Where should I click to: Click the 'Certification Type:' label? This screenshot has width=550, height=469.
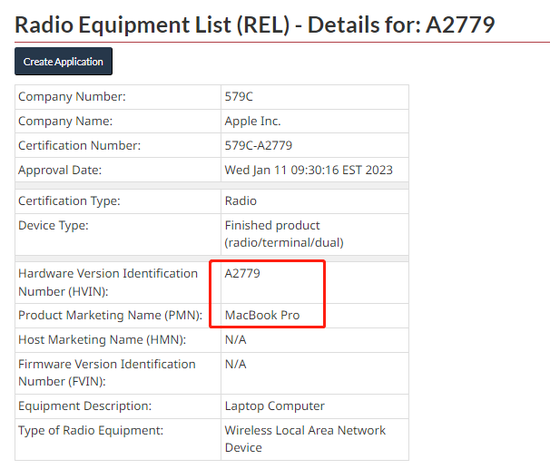point(69,201)
